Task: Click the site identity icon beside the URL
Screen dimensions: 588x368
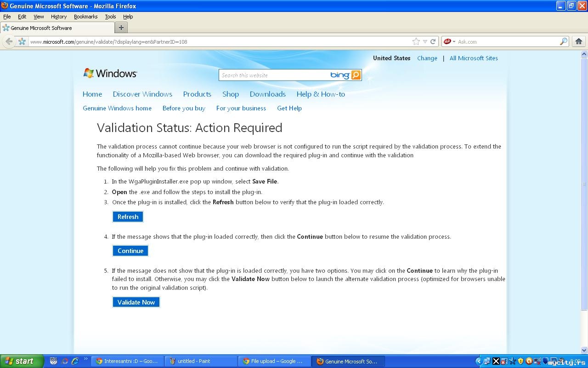Action: [x=22, y=41]
